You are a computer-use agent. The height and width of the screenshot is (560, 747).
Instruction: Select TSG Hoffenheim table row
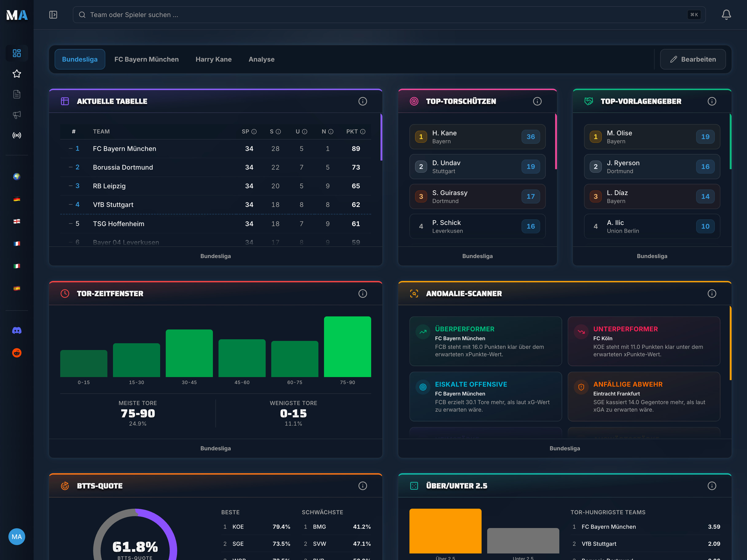[x=215, y=224]
